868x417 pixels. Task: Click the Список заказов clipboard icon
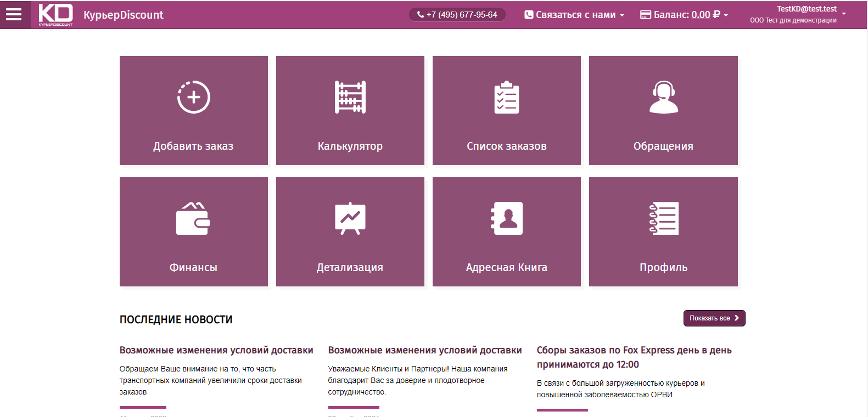coord(507,97)
